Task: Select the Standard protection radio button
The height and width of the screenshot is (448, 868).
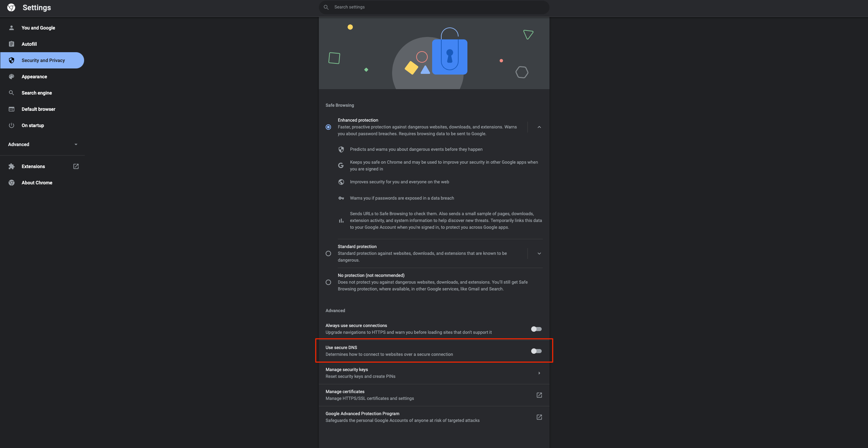Action: click(328, 253)
